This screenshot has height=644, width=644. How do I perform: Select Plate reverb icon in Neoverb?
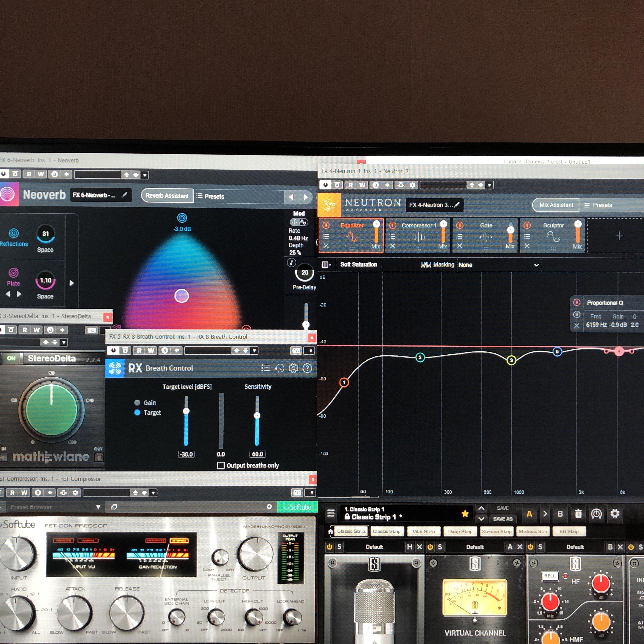click(13, 273)
